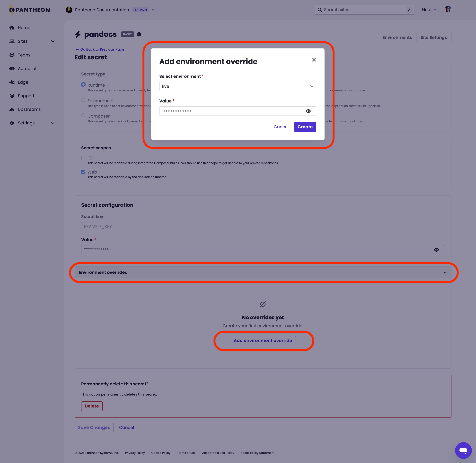Enable the IC secret scope checkbox
This screenshot has width=476, height=463.
click(x=83, y=158)
